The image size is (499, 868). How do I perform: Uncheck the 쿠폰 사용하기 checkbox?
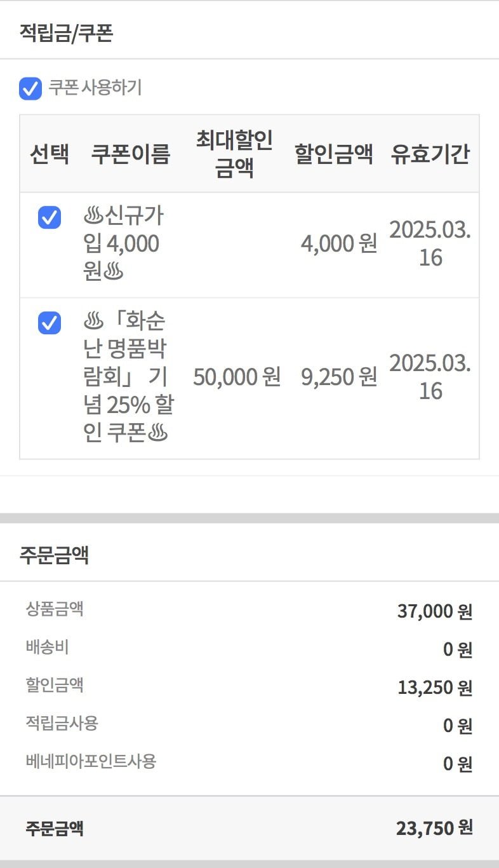[x=30, y=88]
